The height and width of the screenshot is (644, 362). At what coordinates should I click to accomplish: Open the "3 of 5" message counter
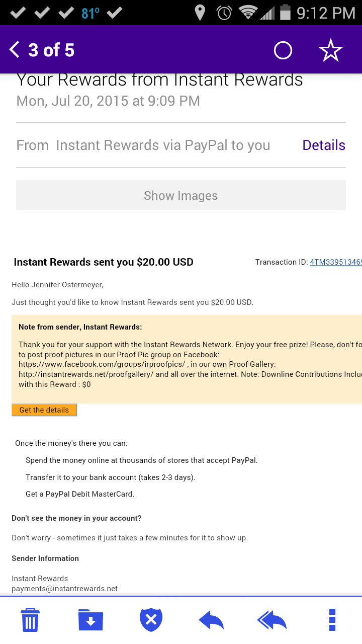pos(51,50)
